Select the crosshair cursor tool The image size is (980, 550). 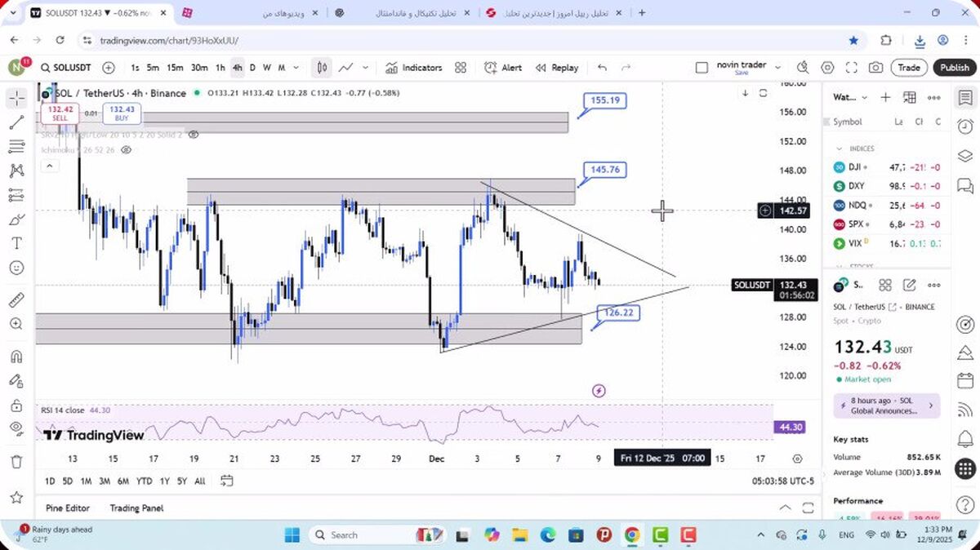[16, 99]
